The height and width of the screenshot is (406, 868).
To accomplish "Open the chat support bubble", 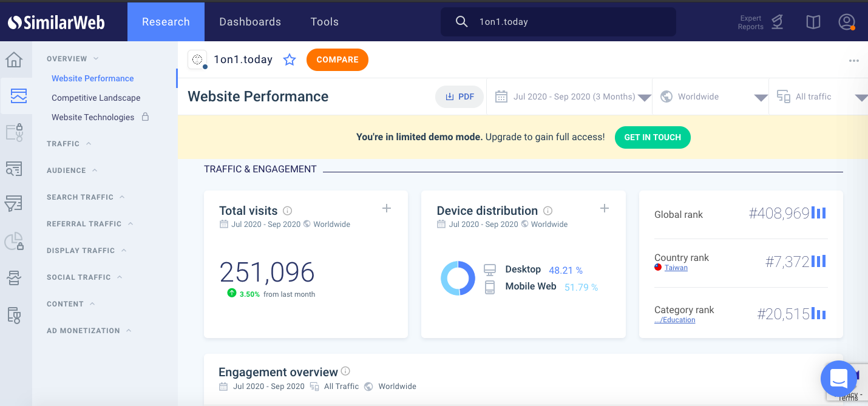I will click(x=838, y=378).
